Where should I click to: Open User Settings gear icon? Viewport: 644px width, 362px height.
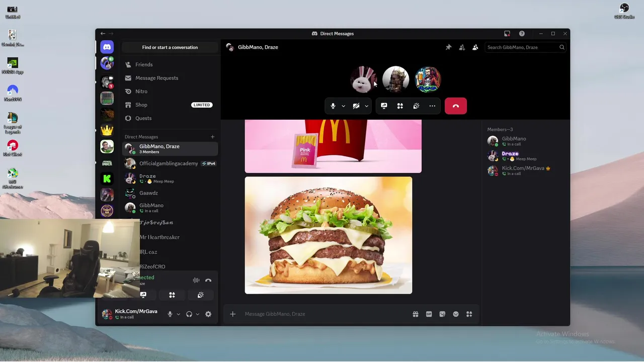tap(208, 314)
